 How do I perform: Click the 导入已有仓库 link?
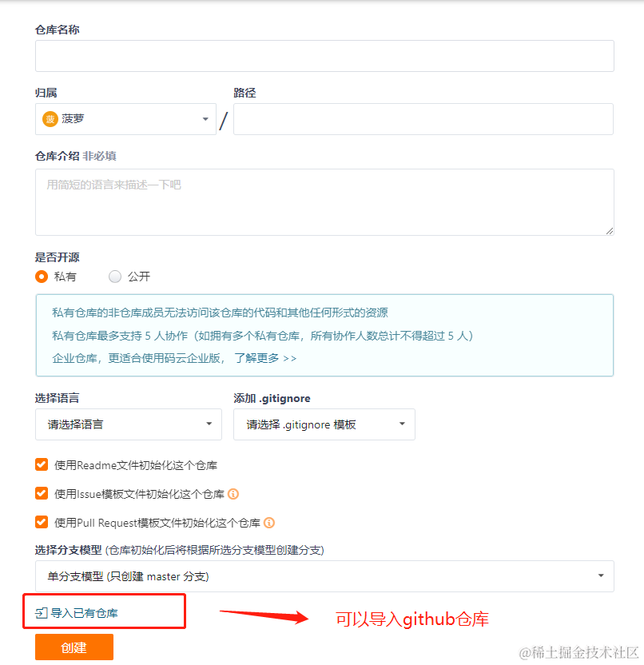[x=85, y=613]
